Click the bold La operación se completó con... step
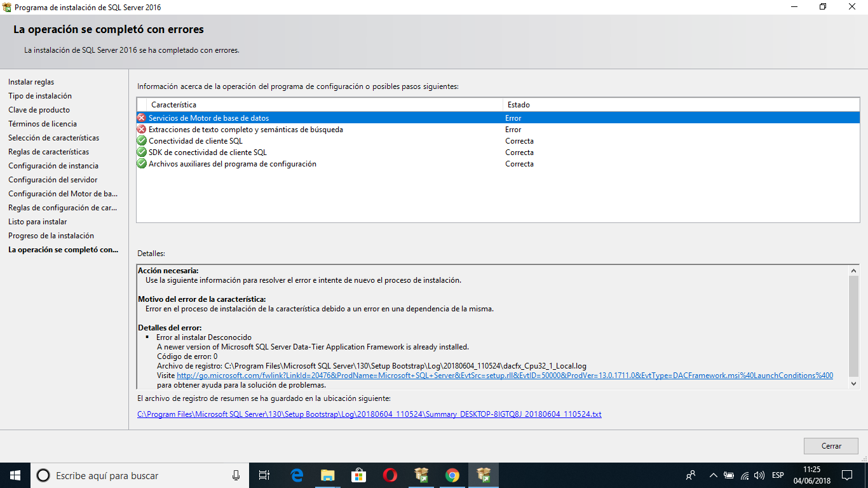The height and width of the screenshot is (488, 868). click(63, 250)
